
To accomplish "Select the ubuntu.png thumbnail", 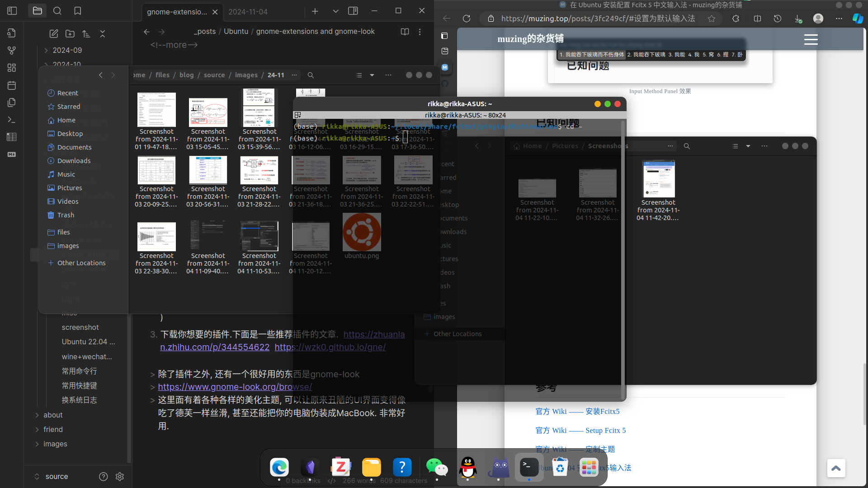I will [x=362, y=232].
